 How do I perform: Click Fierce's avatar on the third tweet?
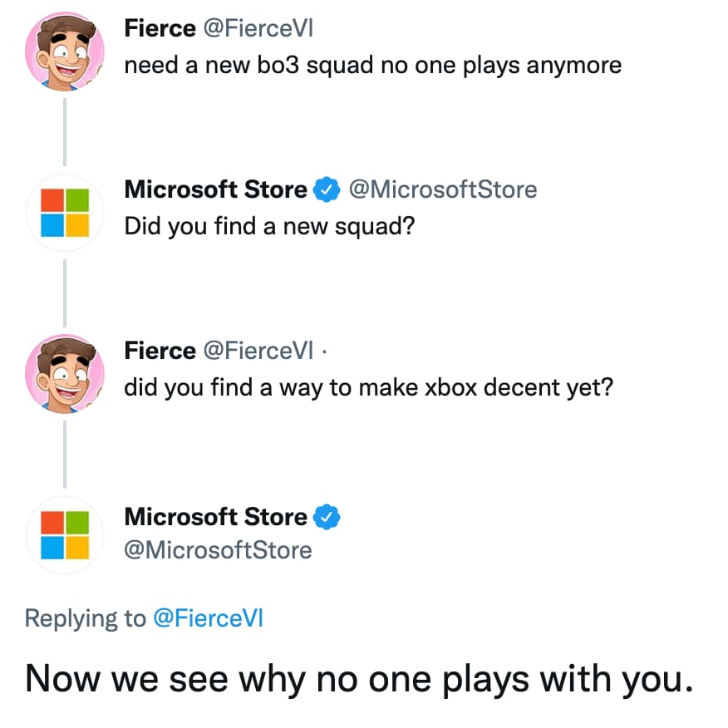click(65, 374)
